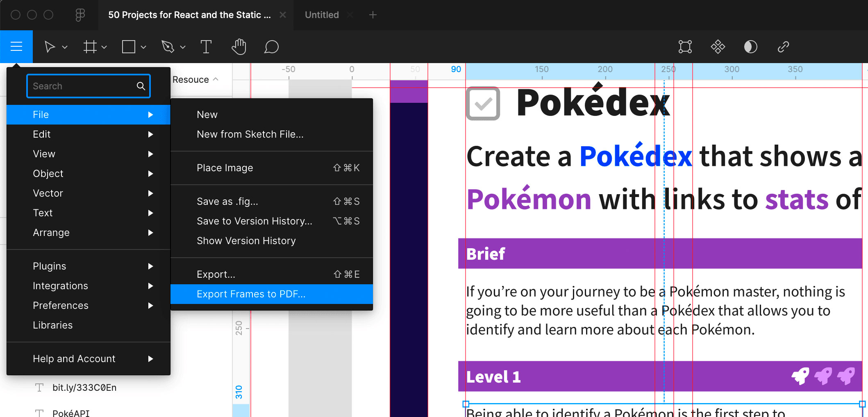Select the Rectangle shape tool
The width and height of the screenshot is (868, 417).
tap(129, 47)
